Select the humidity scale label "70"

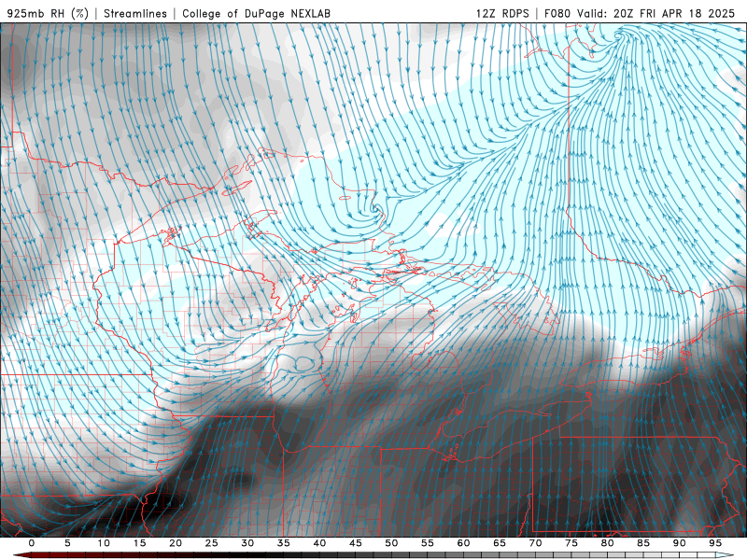click(535, 543)
